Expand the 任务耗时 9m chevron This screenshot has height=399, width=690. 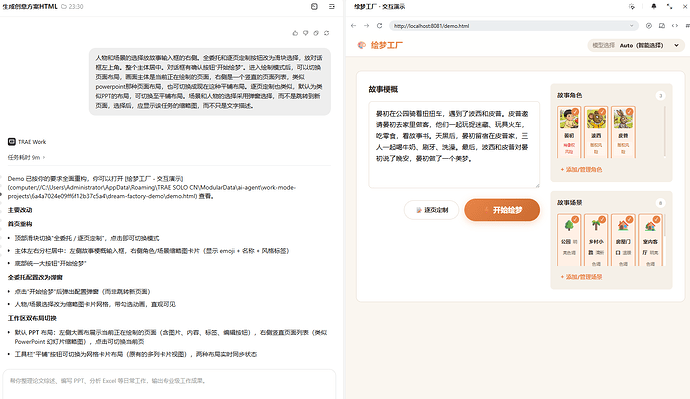pos(44,157)
